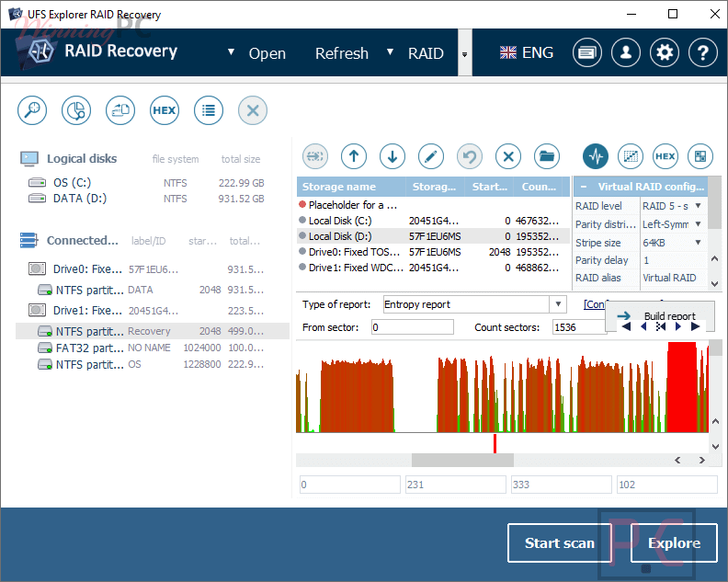
Task: Open the Parity distribution dropdown
Action: pos(698,224)
